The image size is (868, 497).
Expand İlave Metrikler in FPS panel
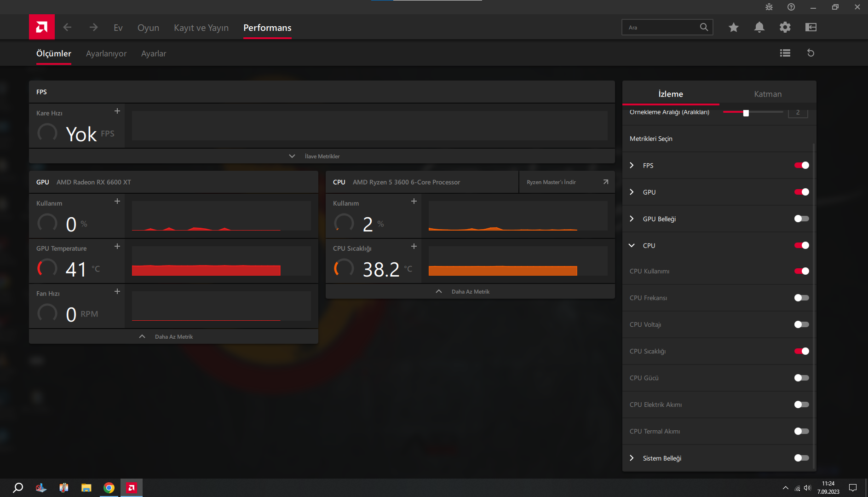point(322,156)
